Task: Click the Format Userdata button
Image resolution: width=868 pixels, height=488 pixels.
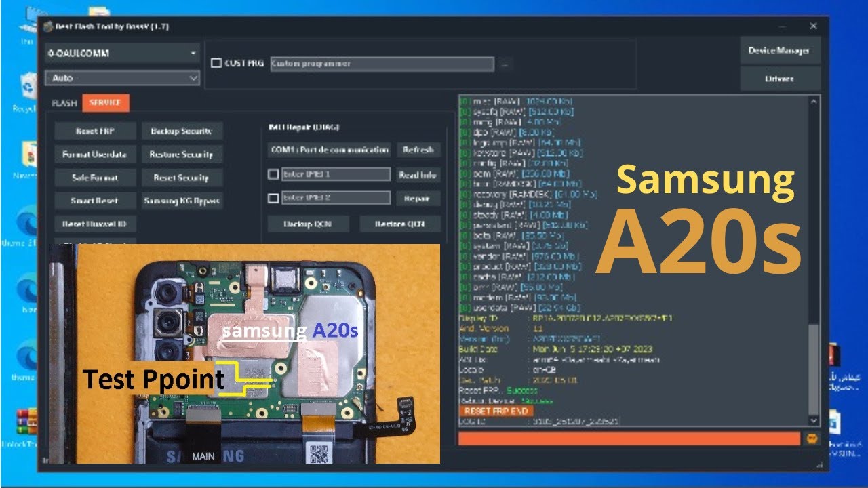Action: 95,154
